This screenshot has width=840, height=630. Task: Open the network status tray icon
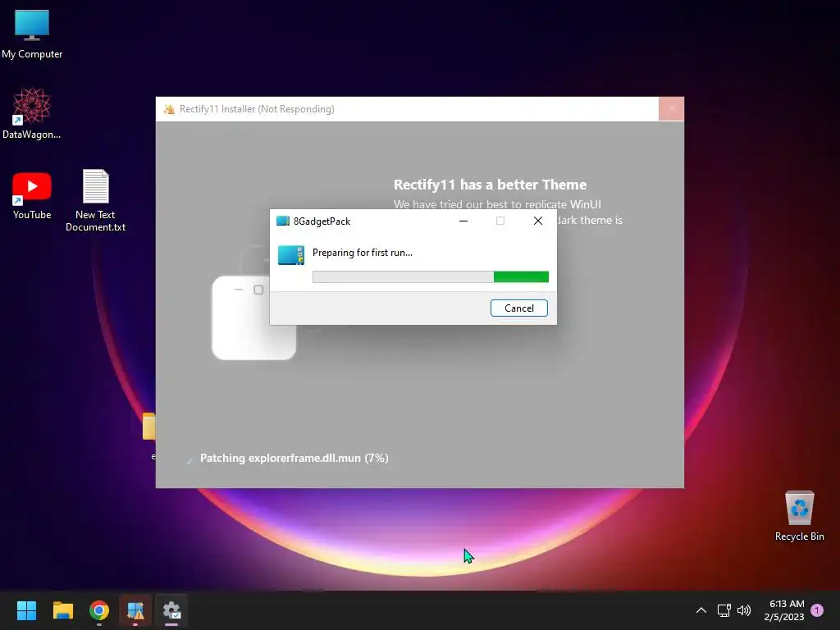(x=724, y=610)
